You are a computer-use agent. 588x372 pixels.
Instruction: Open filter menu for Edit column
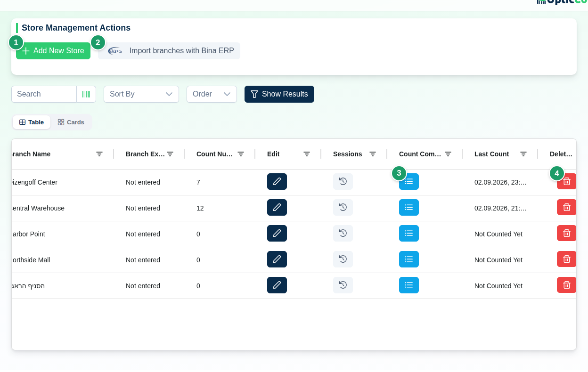coord(307,154)
